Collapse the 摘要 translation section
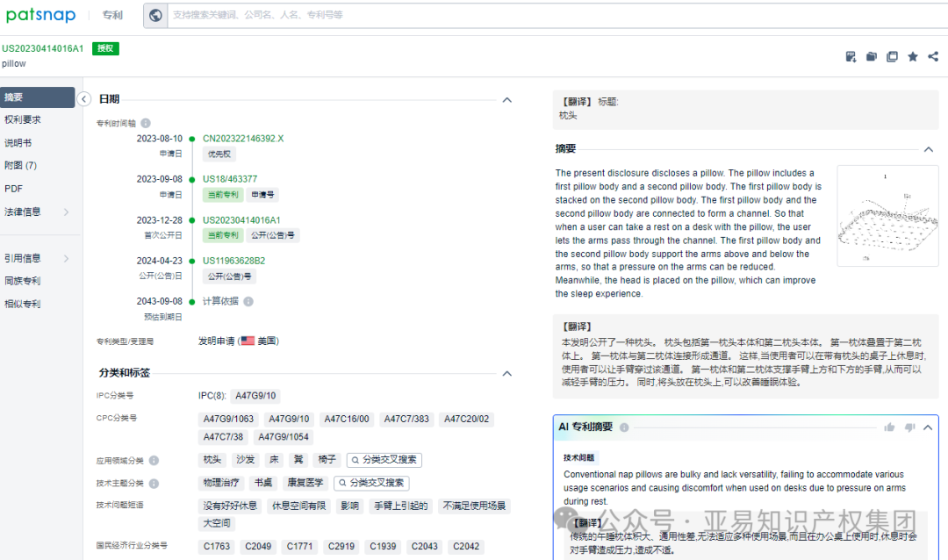The height and width of the screenshot is (560, 948). (928, 148)
